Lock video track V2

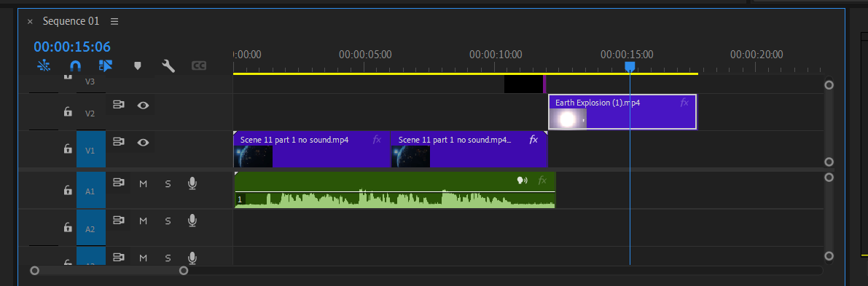pos(68,112)
